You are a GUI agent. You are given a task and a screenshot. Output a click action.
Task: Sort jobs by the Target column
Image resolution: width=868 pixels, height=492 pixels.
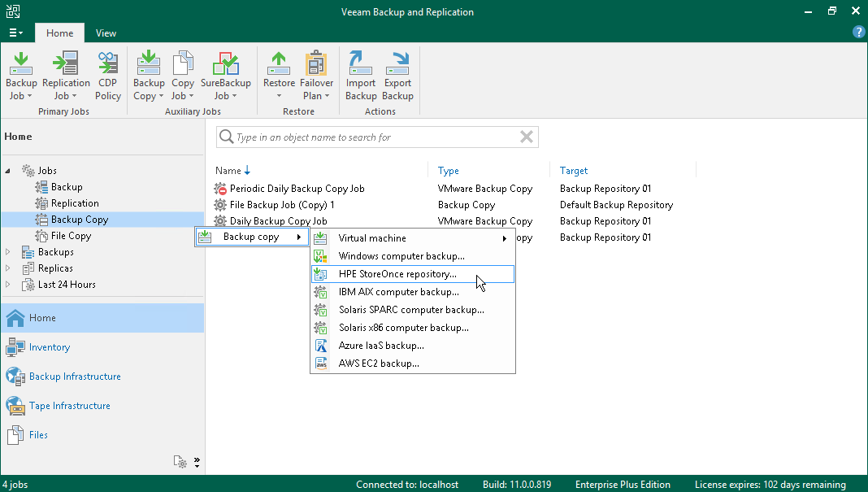pos(574,171)
